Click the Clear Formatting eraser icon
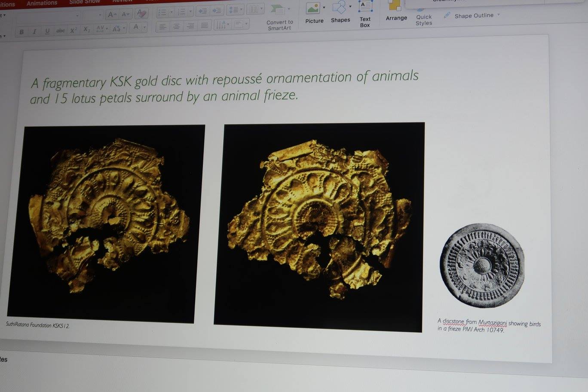Viewport: 588px width, 392px height. click(141, 14)
